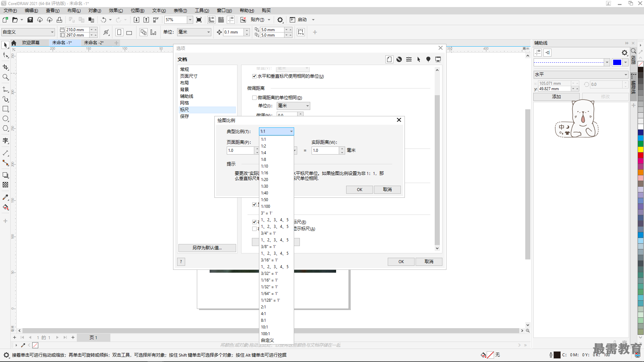Open nudge units dropdown in Options dialog
644x362 pixels.
tap(293, 106)
